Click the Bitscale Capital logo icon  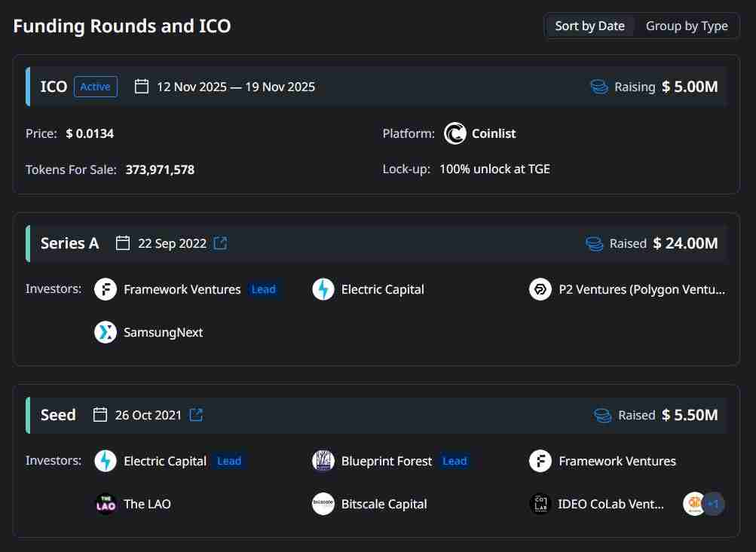click(323, 504)
